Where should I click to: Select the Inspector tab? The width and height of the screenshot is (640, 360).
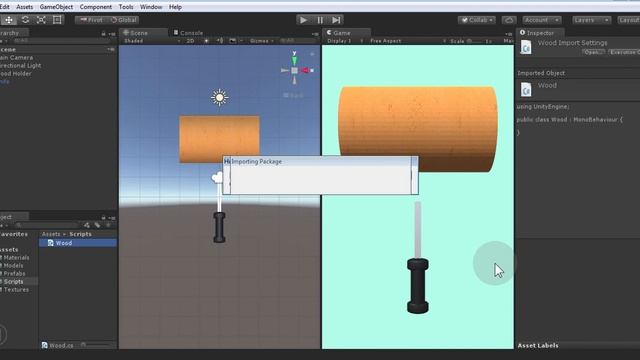539,33
